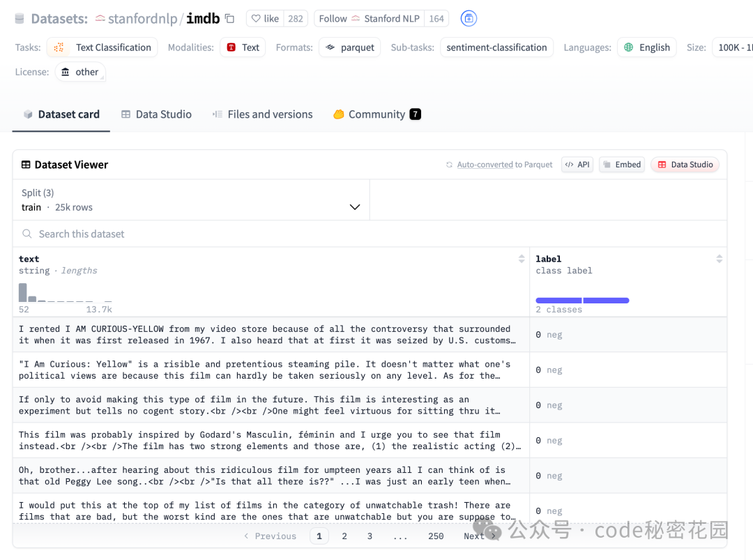The height and width of the screenshot is (560, 753).
Task: Click the Stanford NLP logo in Follow button
Action: (356, 19)
